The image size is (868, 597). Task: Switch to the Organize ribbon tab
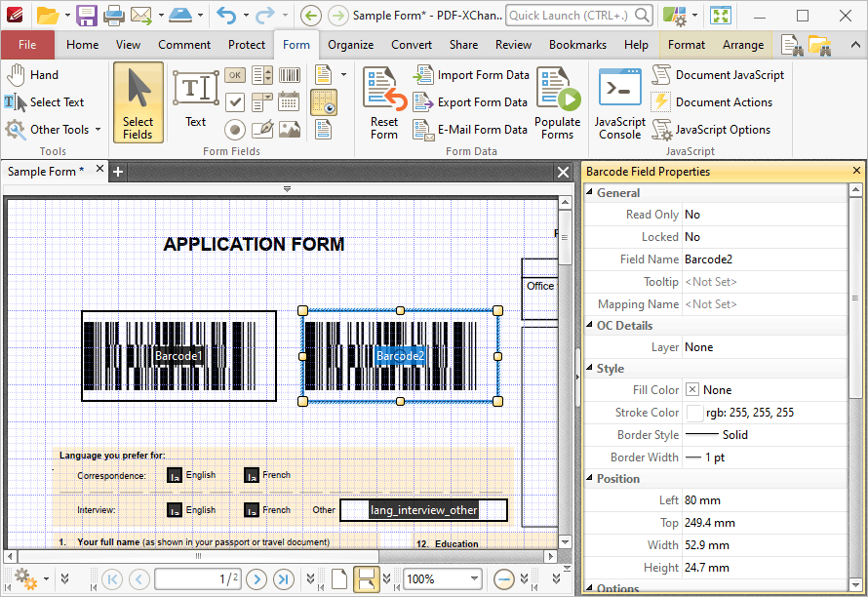(x=350, y=45)
